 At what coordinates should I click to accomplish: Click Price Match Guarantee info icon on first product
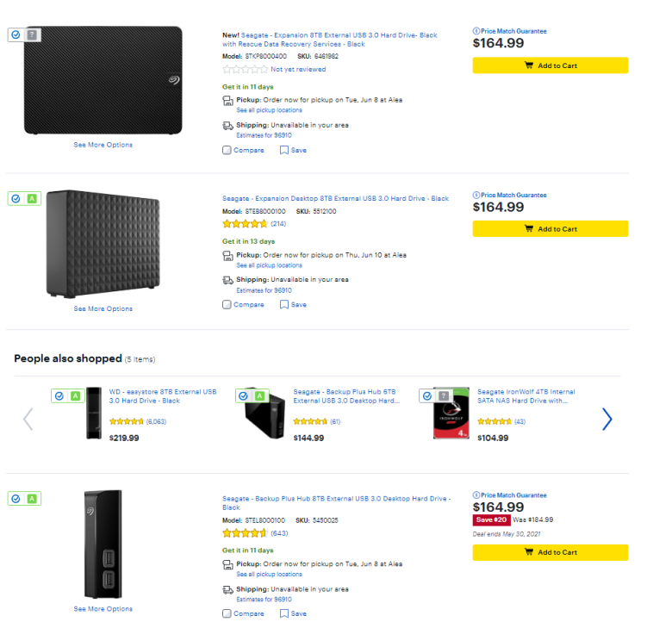[476, 31]
